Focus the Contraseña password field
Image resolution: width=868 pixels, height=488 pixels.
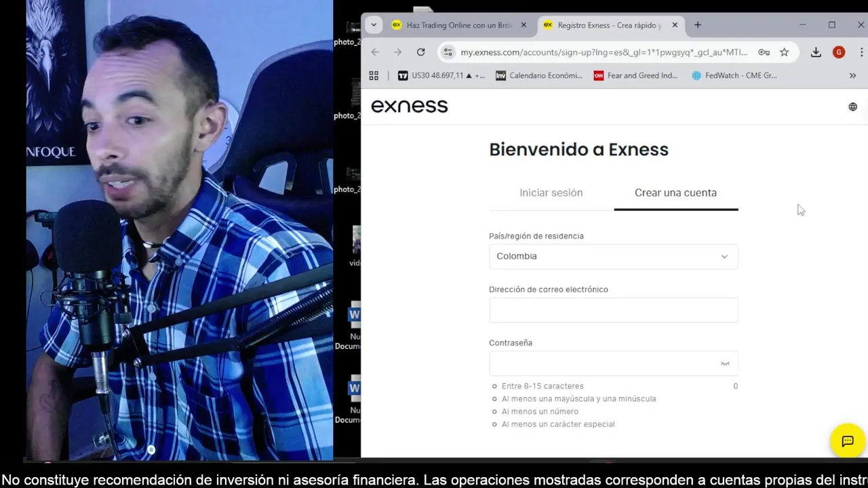click(614, 363)
